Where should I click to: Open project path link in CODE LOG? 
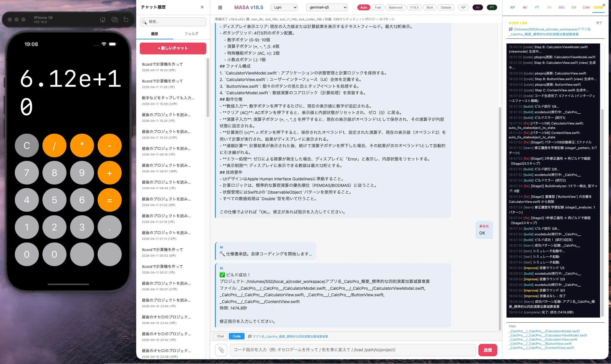click(550, 32)
